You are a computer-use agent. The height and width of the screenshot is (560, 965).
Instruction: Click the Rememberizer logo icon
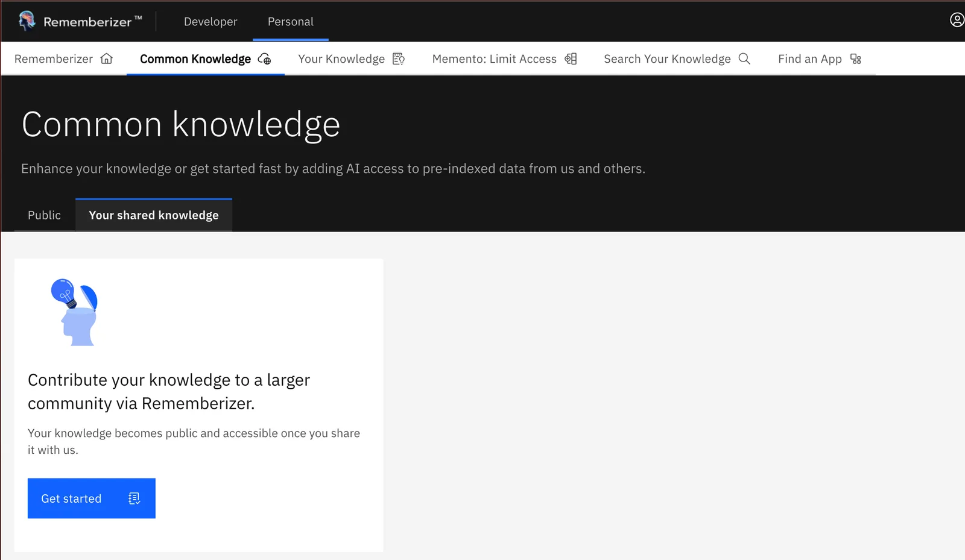click(27, 21)
